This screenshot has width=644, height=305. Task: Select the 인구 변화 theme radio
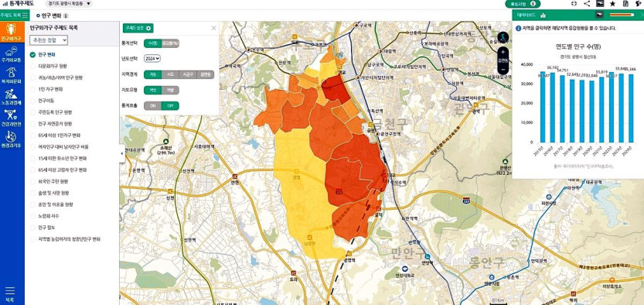[32, 54]
